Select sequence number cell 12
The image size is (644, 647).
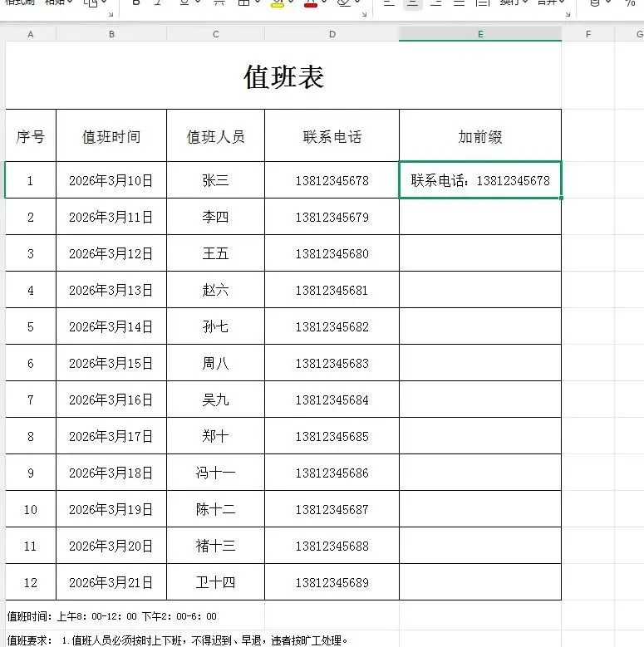pyautogui.click(x=31, y=582)
